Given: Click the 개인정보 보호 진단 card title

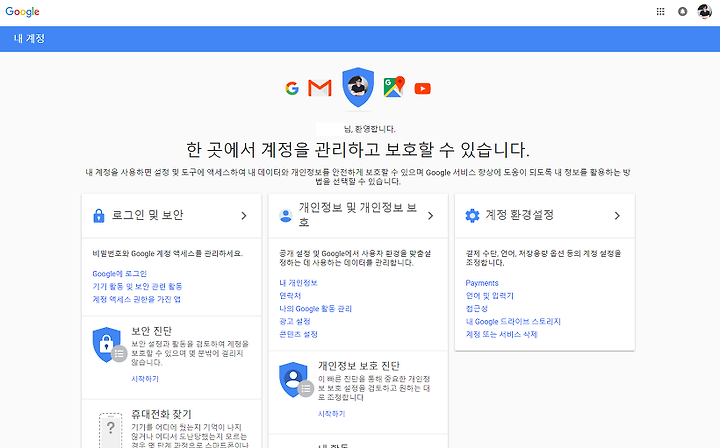Looking at the screenshot, I should 359,366.
